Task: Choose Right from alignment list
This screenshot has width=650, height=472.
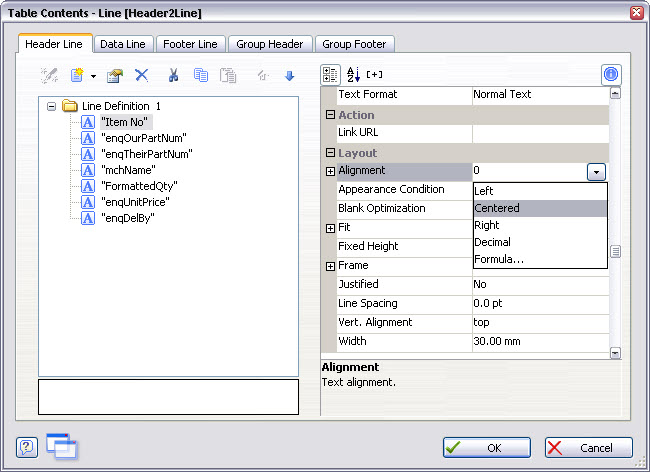Action: point(540,225)
